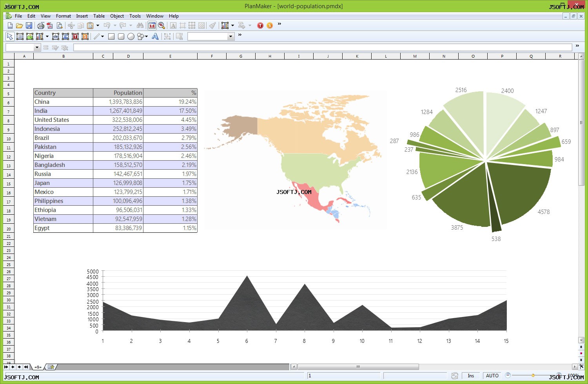Click the accept formula checkmark button
Screen dimensions: 588x384
pos(55,48)
